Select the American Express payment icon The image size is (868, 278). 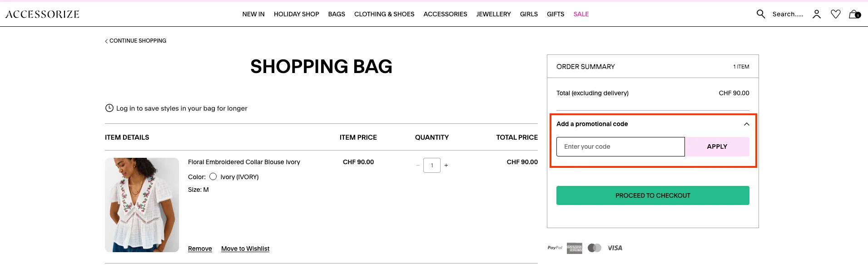click(574, 248)
